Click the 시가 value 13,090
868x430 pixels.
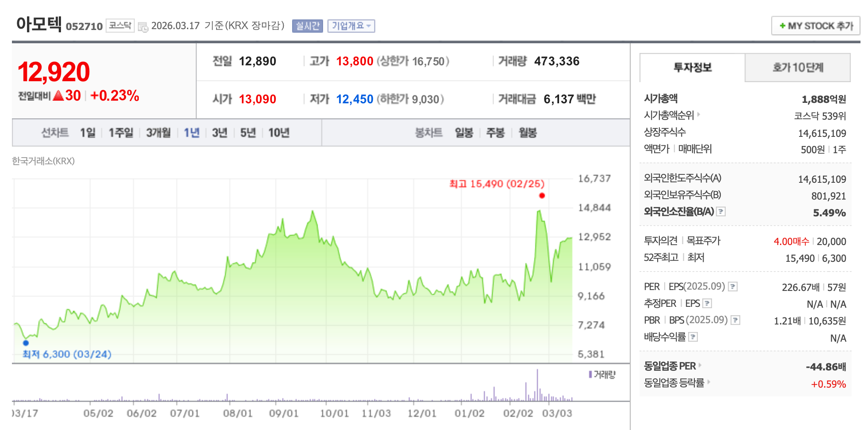(258, 99)
